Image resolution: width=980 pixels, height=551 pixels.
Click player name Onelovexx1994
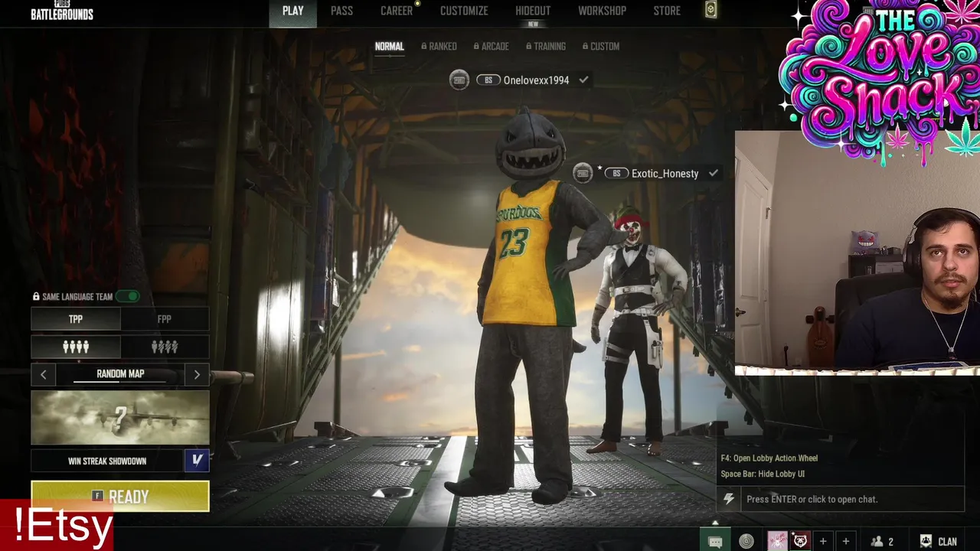(x=536, y=80)
